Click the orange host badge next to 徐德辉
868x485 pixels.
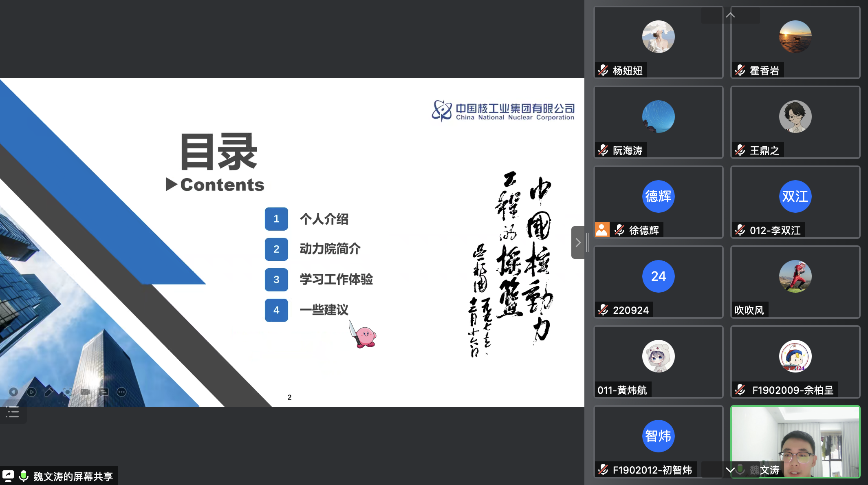coord(602,229)
